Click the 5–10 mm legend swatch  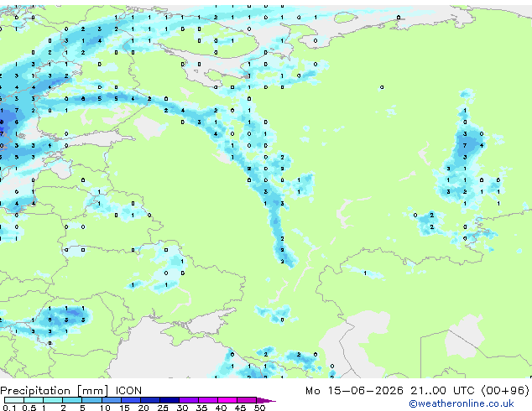pos(92,400)
